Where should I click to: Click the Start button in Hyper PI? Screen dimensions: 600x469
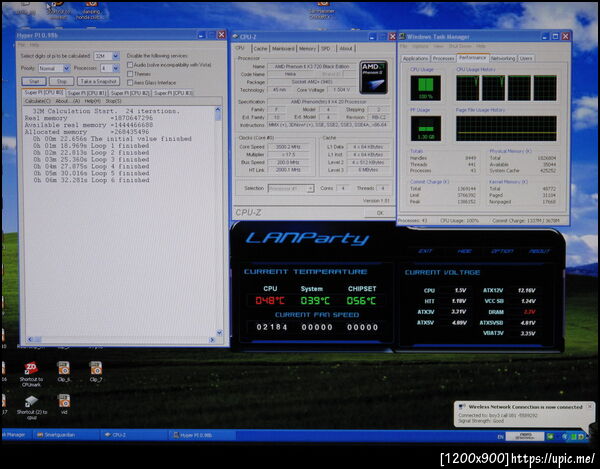tap(34, 81)
